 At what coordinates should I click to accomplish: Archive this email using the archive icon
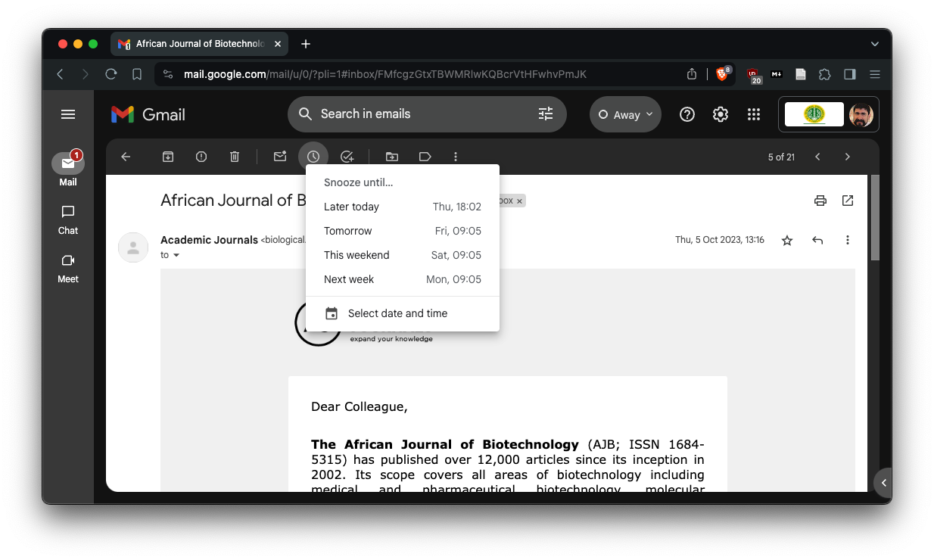coord(168,157)
